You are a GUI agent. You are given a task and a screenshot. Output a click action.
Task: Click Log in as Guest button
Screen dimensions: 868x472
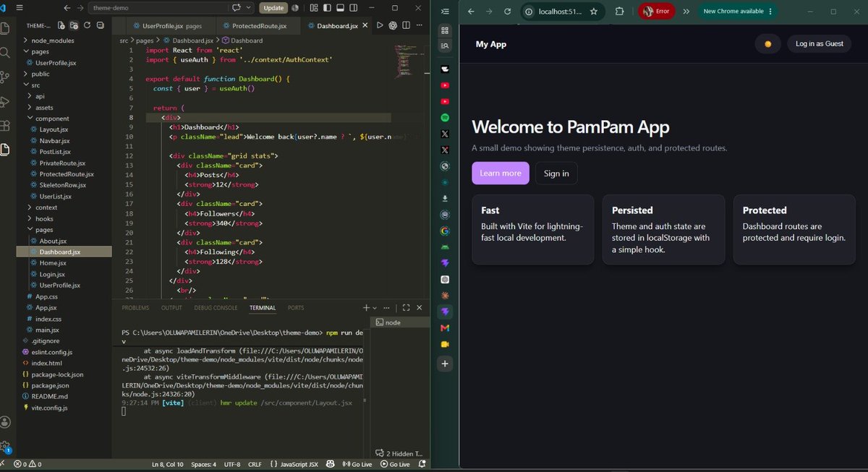[820, 44]
